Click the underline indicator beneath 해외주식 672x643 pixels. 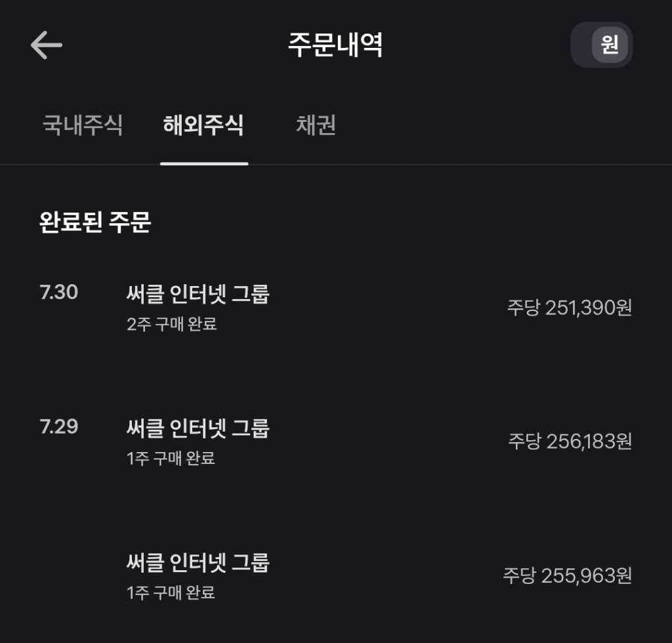204,163
